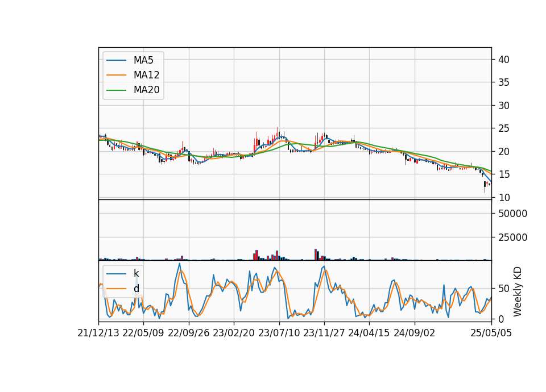The image size is (546, 392).
Task: Click the 21/12/13 date axis label
Action: (x=98, y=333)
